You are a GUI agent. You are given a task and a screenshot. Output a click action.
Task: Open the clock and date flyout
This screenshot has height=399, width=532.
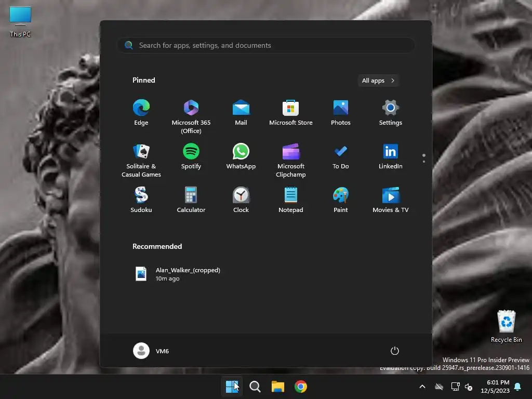(x=495, y=387)
